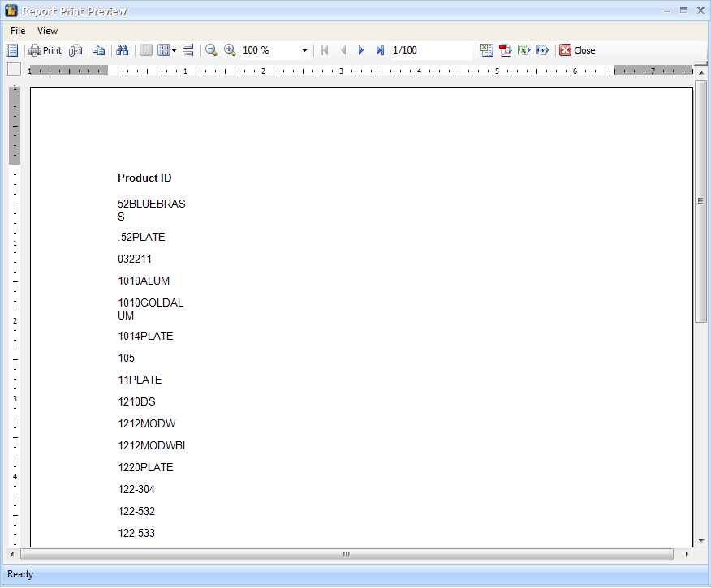The width and height of the screenshot is (711, 588).
Task: Click the 1212MODWBL entry
Action: click(x=153, y=446)
